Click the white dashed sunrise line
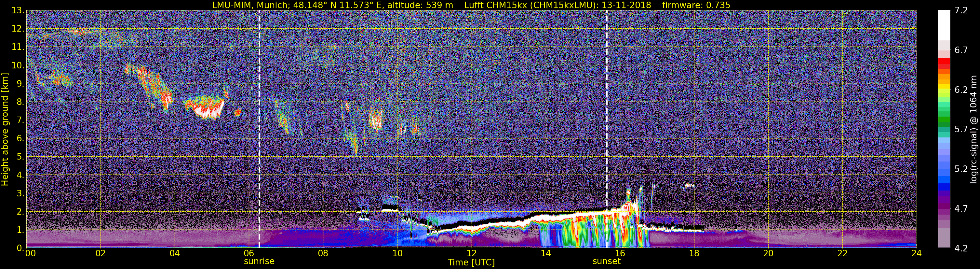The height and width of the screenshot is (269, 980). [260, 129]
